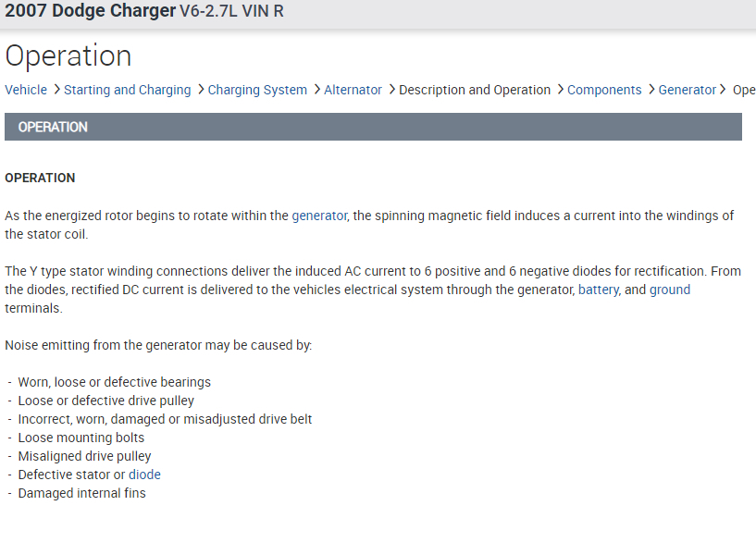This screenshot has height=555, width=756.
Task: Navigate to Charging System breadcrumb
Action: [257, 90]
